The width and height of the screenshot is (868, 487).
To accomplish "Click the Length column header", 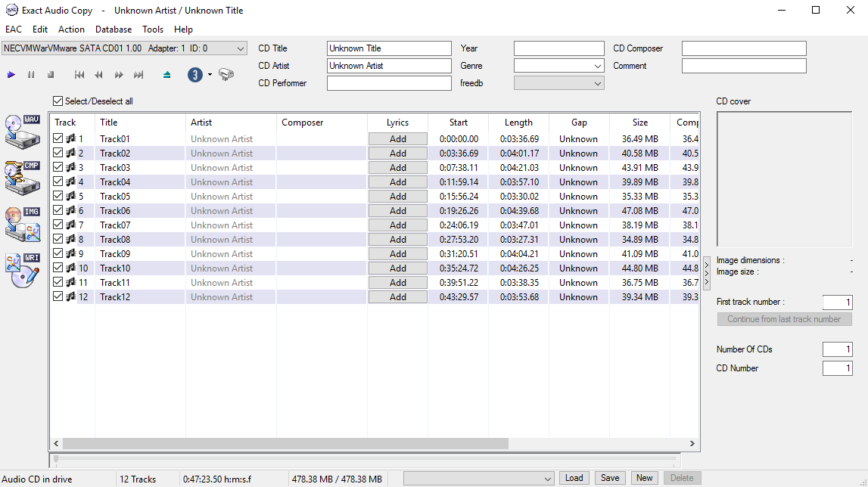I will pyautogui.click(x=518, y=123).
